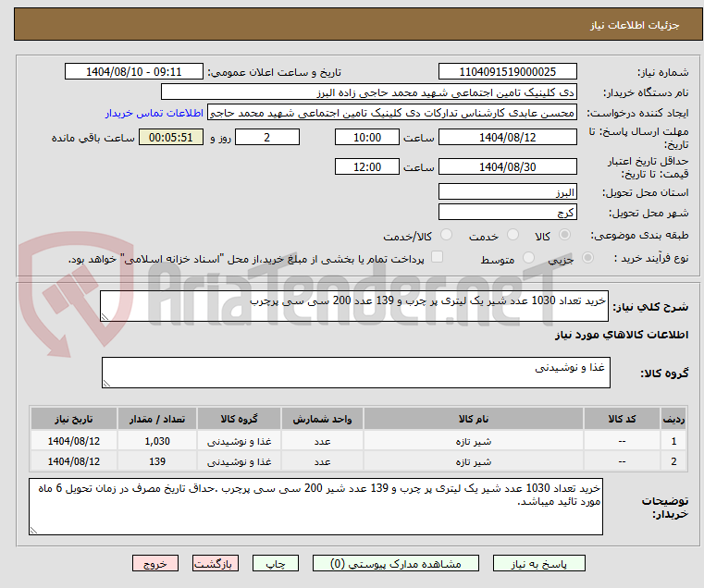Click the پاسخ به نیاز button
This screenshot has width=704, height=588.
point(538,563)
